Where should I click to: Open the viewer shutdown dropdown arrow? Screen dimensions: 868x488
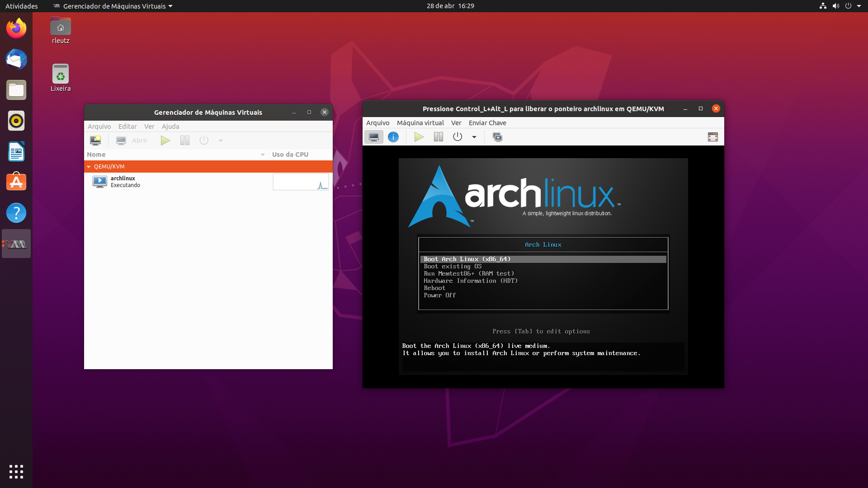coord(474,137)
